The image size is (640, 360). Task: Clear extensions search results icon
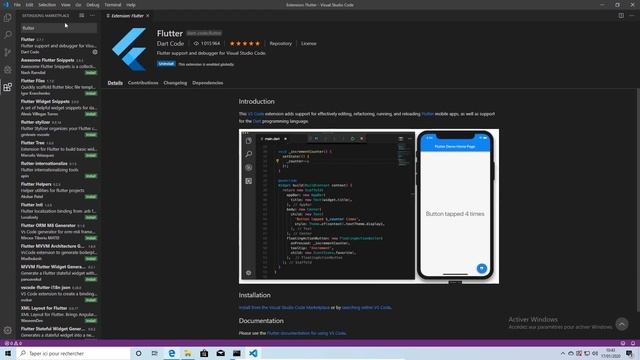[x=82, y=16]
